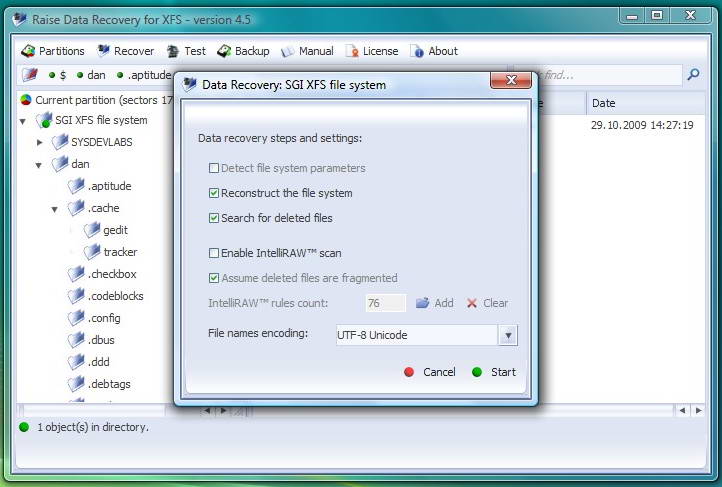The height and width of the screenshot is (487, 722).
Task: Enable IntelliRAW scan checkbox
Action: 214,253
